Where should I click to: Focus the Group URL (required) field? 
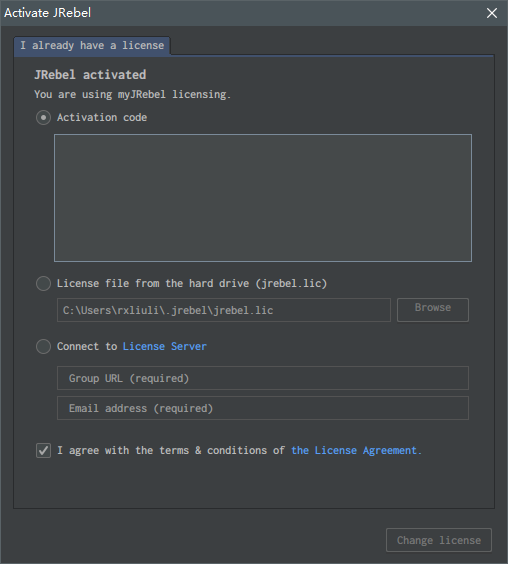pos(263,378)
